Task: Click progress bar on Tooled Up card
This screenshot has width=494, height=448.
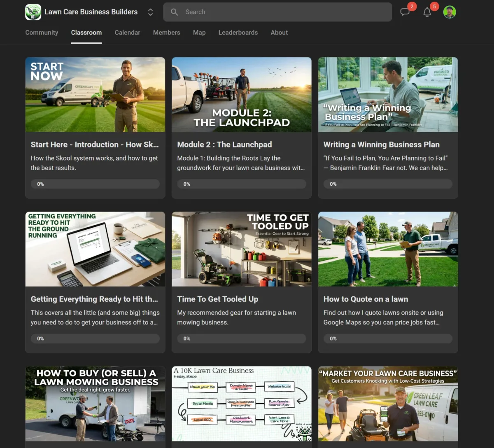Action: [x=242, y=338]
